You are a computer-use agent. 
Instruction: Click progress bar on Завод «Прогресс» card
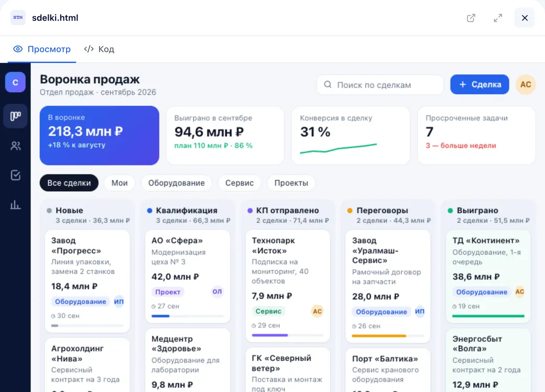(x=87, y=325)
